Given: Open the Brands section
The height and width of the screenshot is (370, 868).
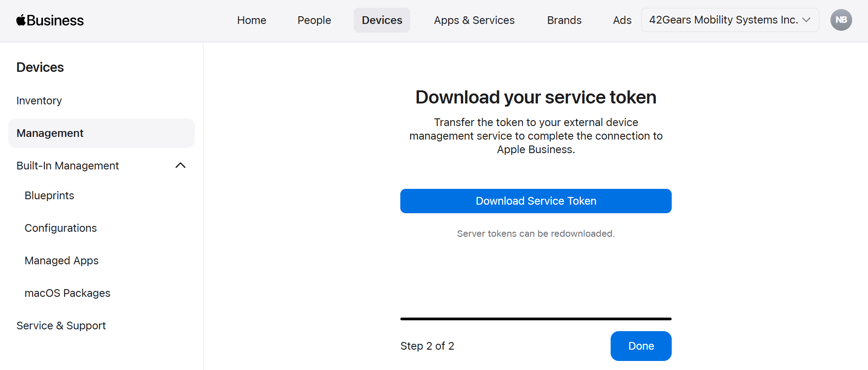Looking at the screenshot, I should (x=564, y=20).
